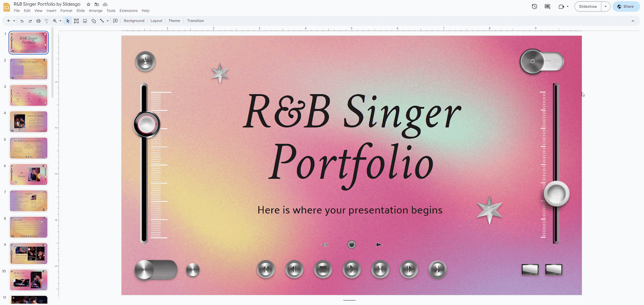Open the Insert menu
644x305 pixels.
coord(51,11)
